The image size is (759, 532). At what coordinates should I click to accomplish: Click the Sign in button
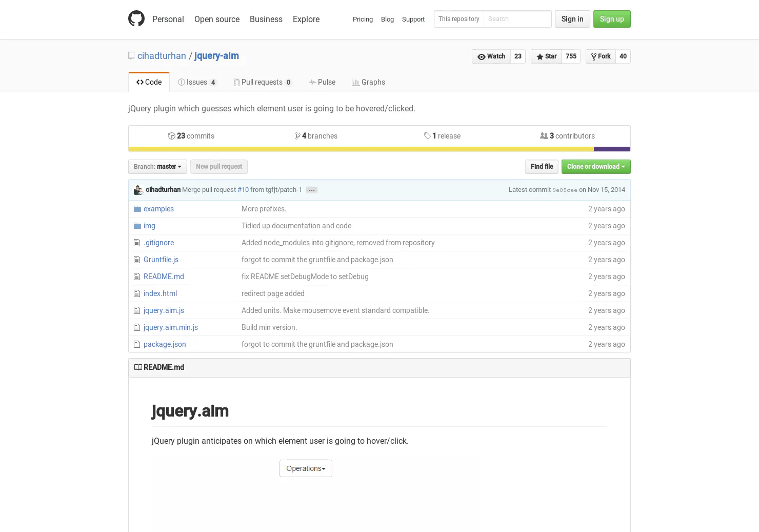click(x=572, y=19)
